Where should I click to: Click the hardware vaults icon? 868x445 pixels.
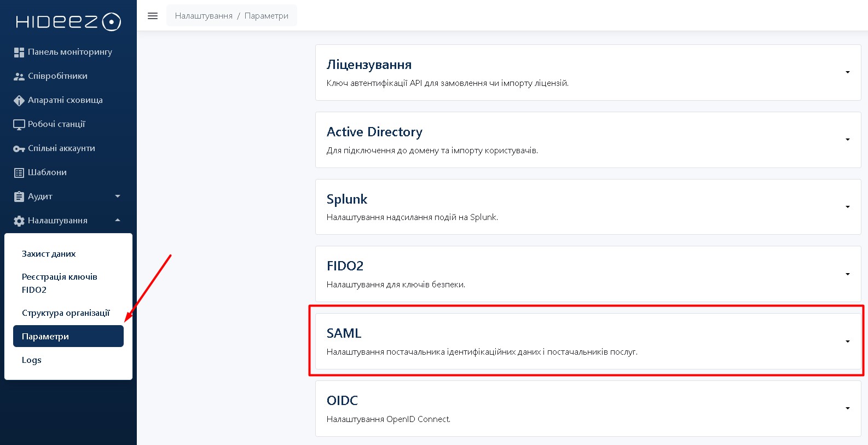[19, 100]
